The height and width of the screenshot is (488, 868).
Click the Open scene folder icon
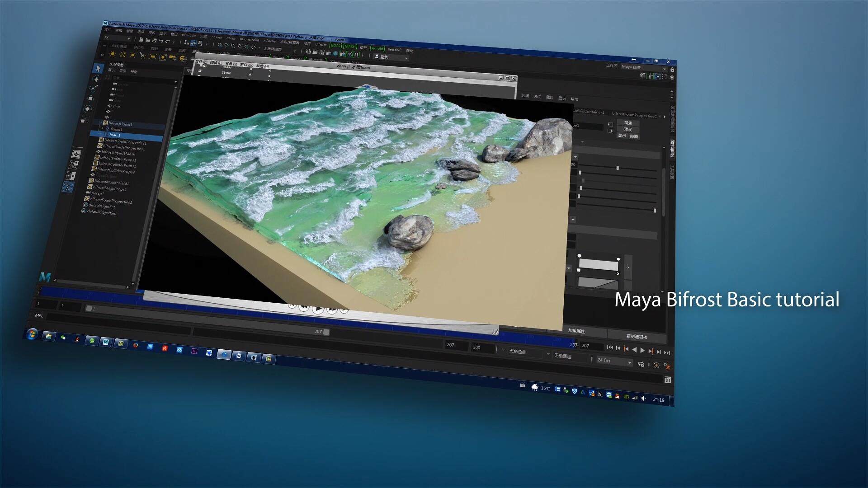[x=148, y=40]
